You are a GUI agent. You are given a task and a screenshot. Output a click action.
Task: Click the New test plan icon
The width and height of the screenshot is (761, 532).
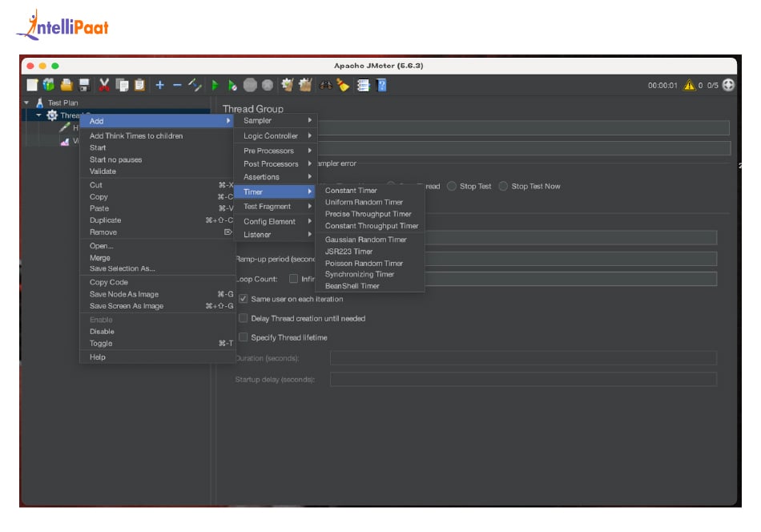click(x=32, y=85)
